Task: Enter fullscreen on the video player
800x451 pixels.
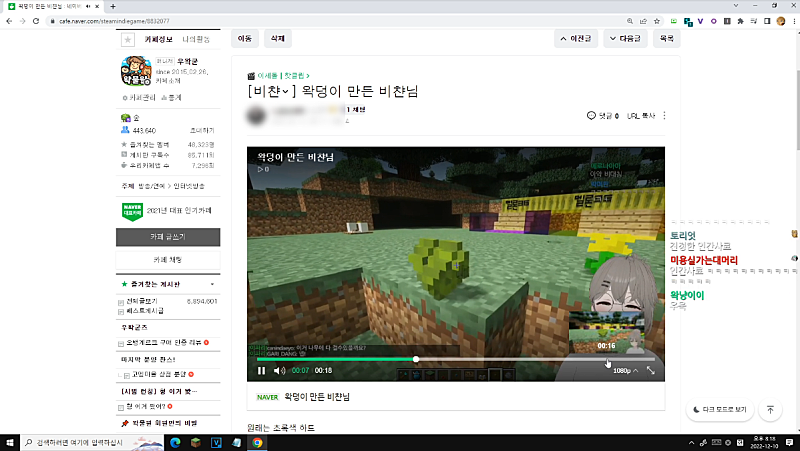Action: [x=651, y=370]
